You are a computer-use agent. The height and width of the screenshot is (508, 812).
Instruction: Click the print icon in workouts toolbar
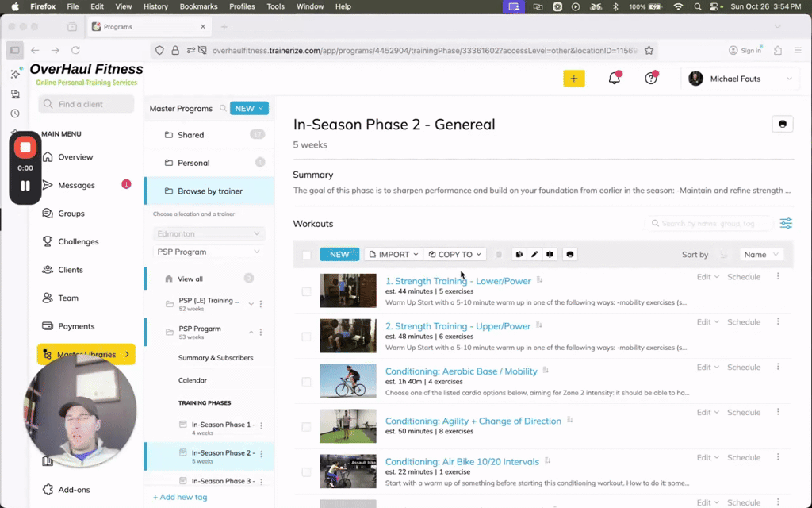[569, 255]
